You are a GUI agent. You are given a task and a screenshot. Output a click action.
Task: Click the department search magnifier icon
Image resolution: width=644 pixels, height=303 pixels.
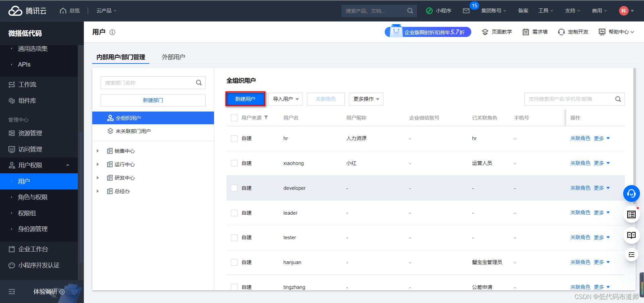pyautogui.click(x=199, y=83)
